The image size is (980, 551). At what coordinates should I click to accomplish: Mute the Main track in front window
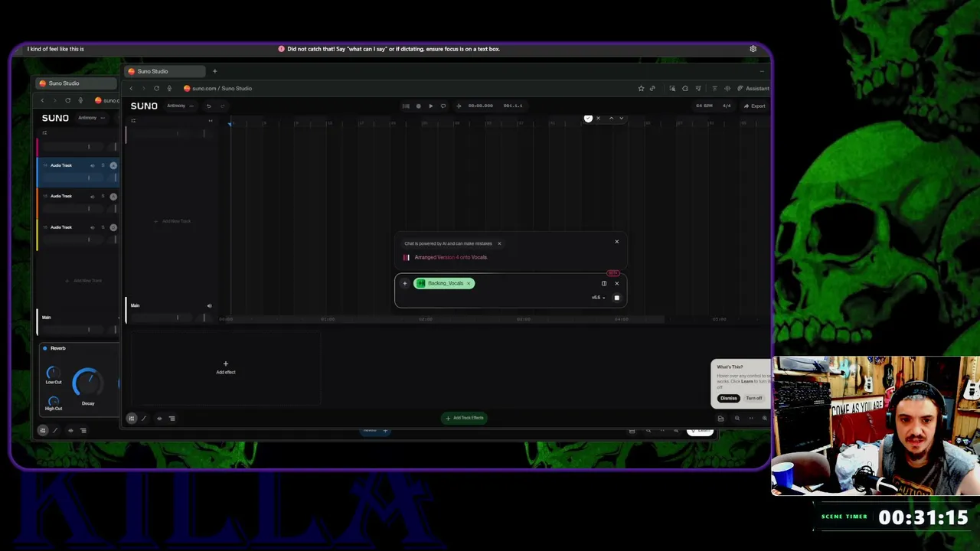pyautogui.click(x=209, y=306)
